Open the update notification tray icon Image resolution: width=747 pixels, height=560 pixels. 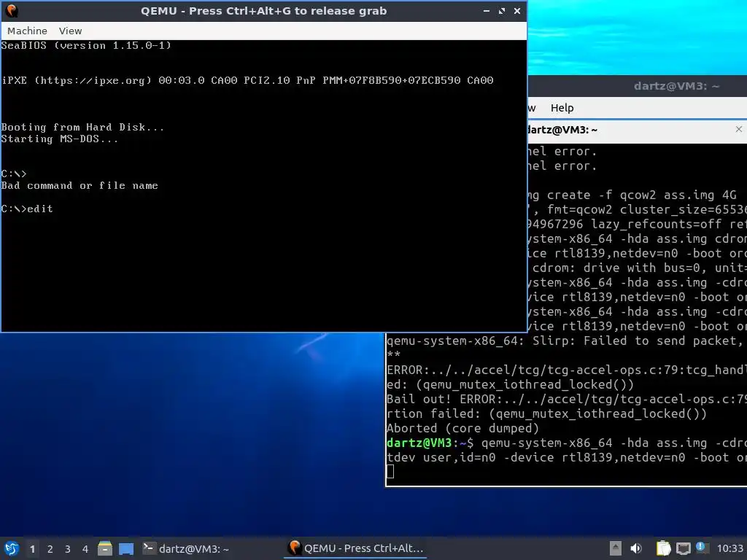click(700, 548)
